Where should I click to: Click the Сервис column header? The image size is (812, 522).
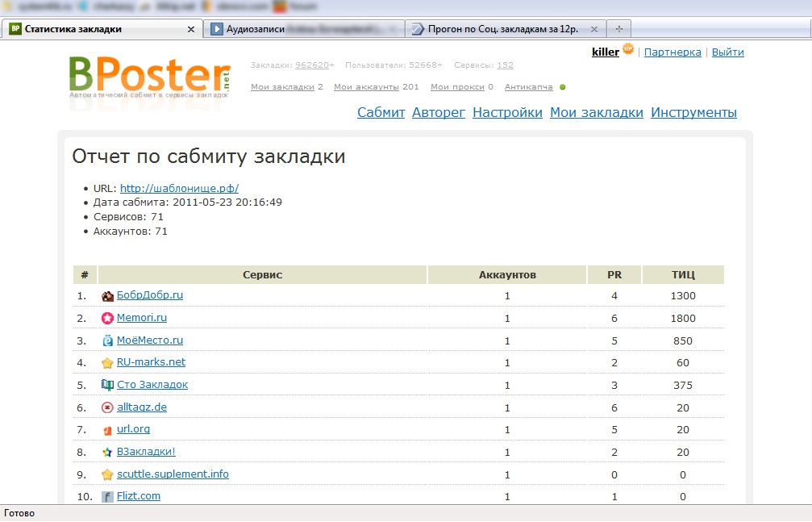[x=263, y=275]
